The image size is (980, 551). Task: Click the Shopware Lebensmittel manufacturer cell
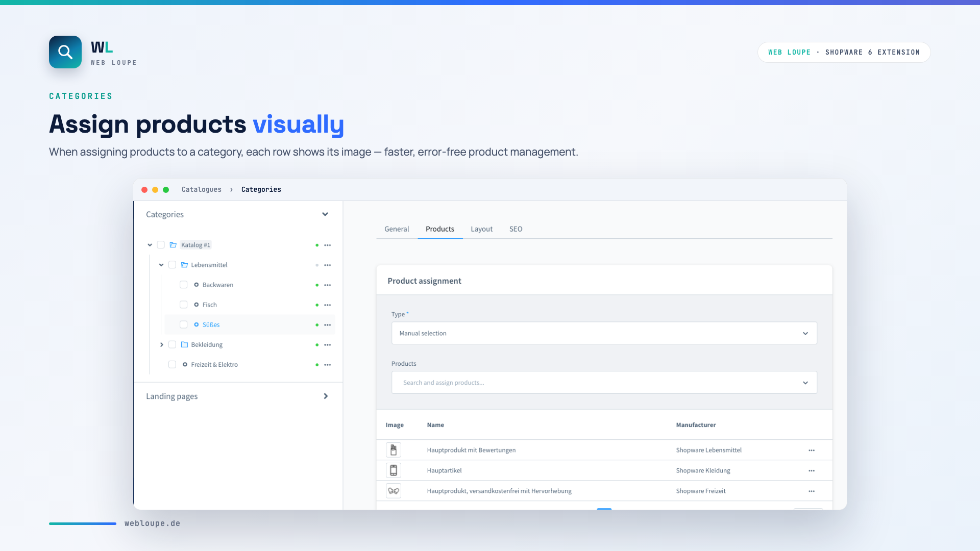coord(708,450)
